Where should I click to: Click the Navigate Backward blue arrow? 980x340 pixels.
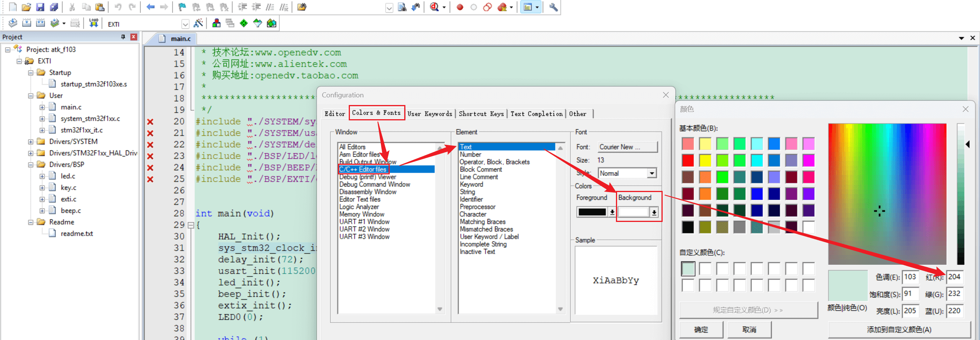[x=150, y=7]
